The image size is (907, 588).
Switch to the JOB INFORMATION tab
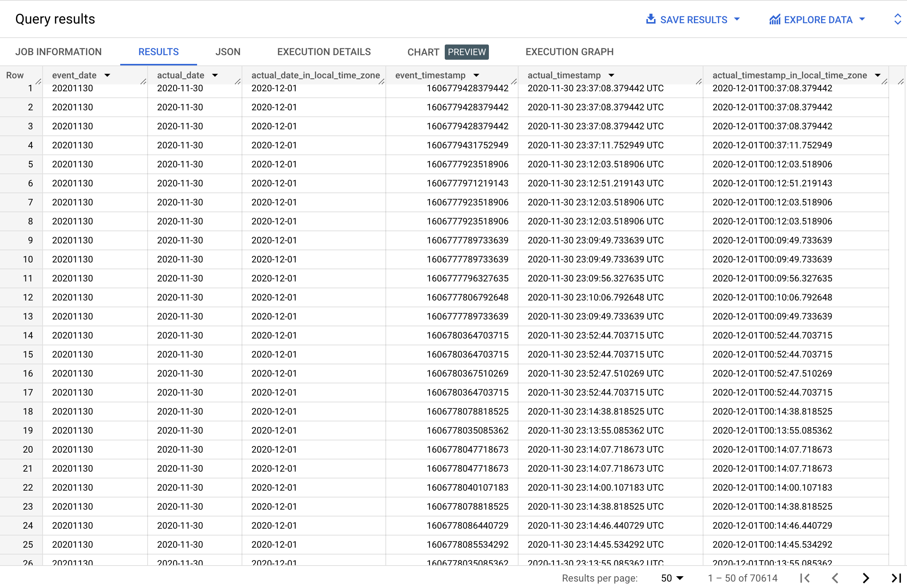coord(58,51)
